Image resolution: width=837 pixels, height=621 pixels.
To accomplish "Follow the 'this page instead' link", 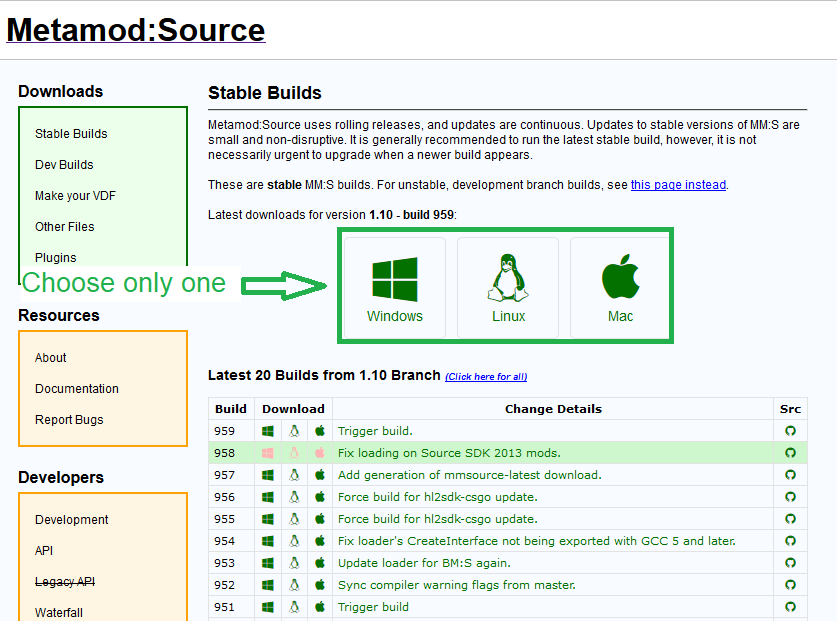I will pyautogui.click(x=678, y=185).
